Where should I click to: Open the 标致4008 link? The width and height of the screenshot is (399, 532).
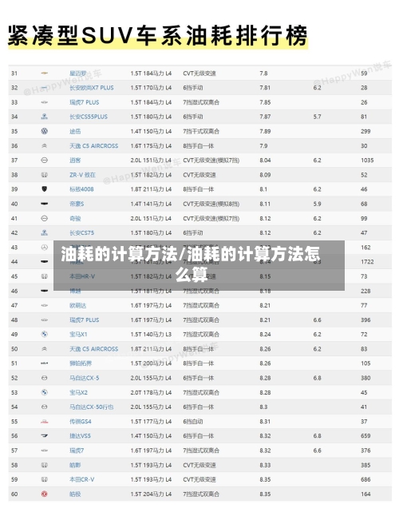(x=81, y=189)
